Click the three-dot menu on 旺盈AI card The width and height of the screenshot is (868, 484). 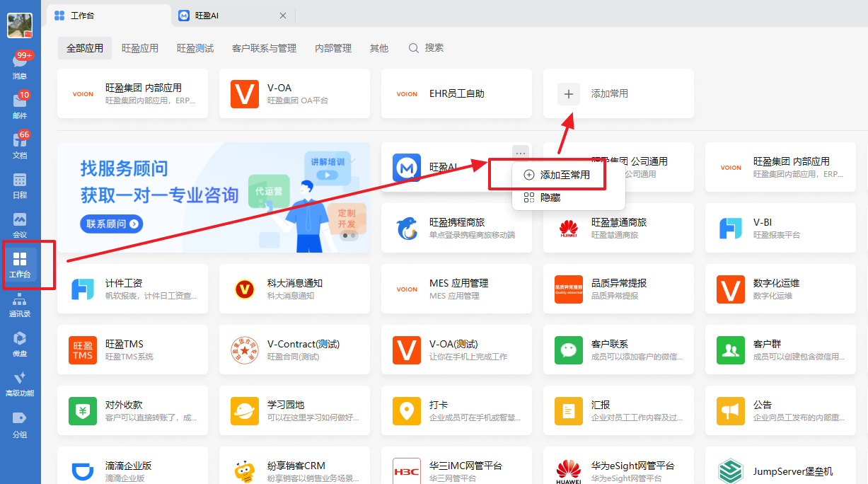tap(521, 153)
